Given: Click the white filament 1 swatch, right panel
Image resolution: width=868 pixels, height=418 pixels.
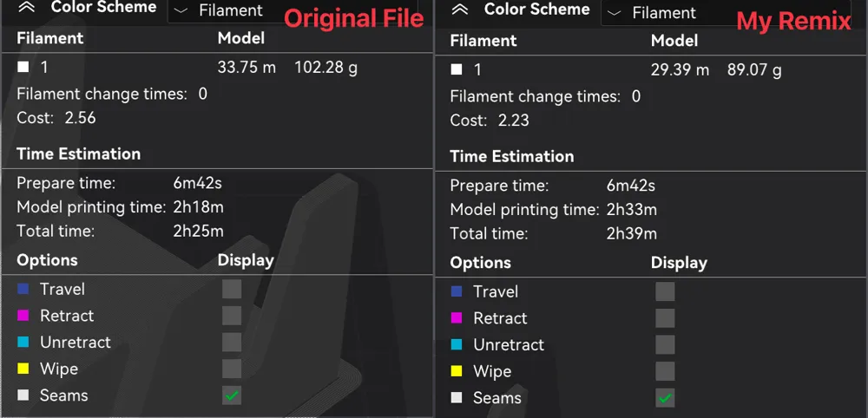Looking at the screenshot, I should pos(457,69).
